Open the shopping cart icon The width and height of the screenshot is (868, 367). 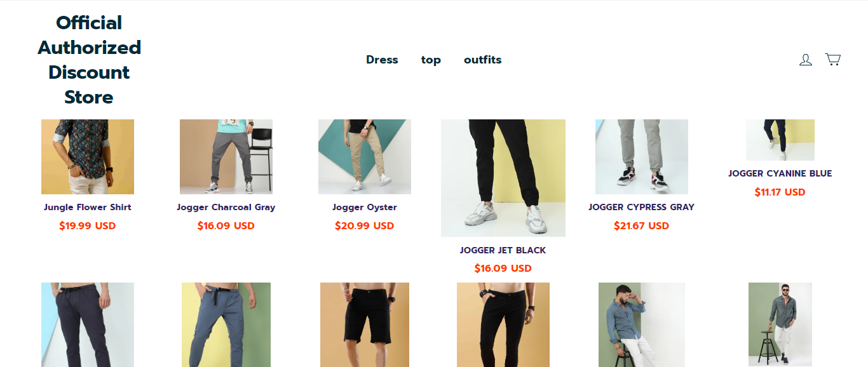(x=832, y=59)
